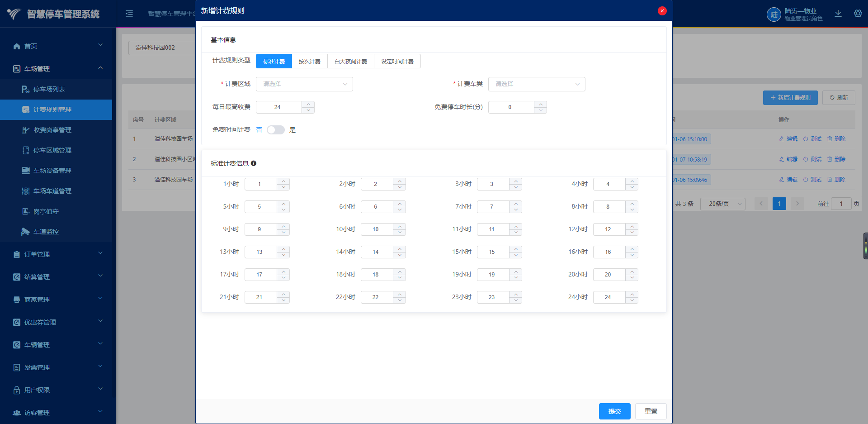Image resolution: width=868 pixels, height=424 pixels.
Task: Toggle the sidebar collapse hamburger icon
Action: click(x=129, y=14)
